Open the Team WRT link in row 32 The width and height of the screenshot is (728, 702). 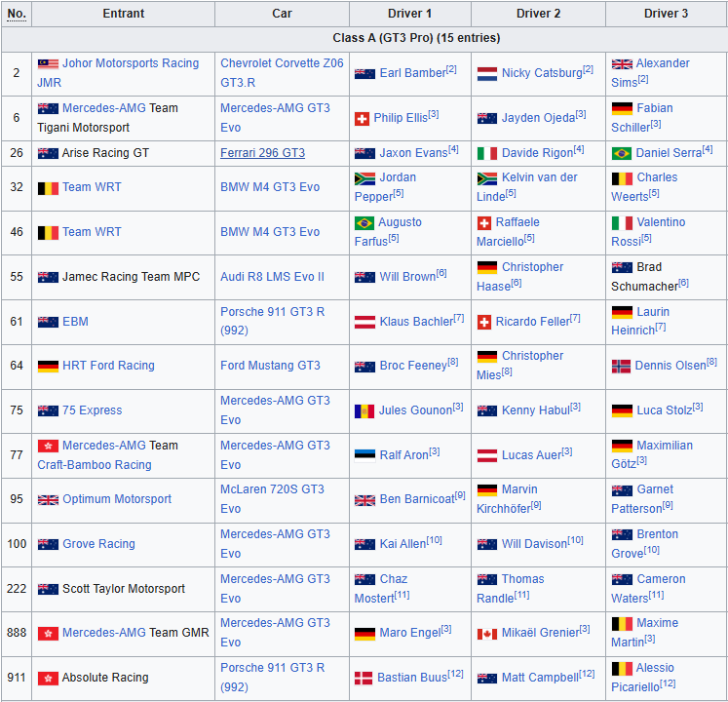click(92, 187)
